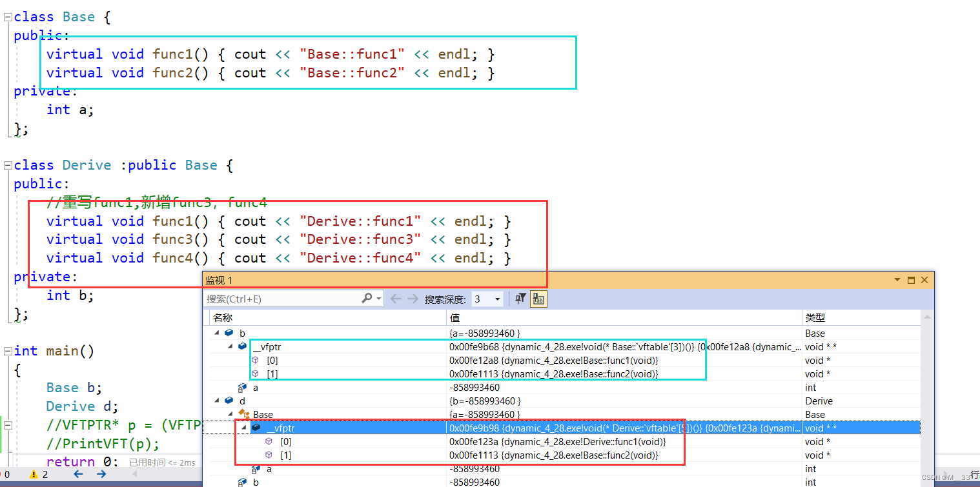Viewport: 980px width, 487px height.
Task: Click the pin filter icon in watch toolbar
Action: coord(520,299)
